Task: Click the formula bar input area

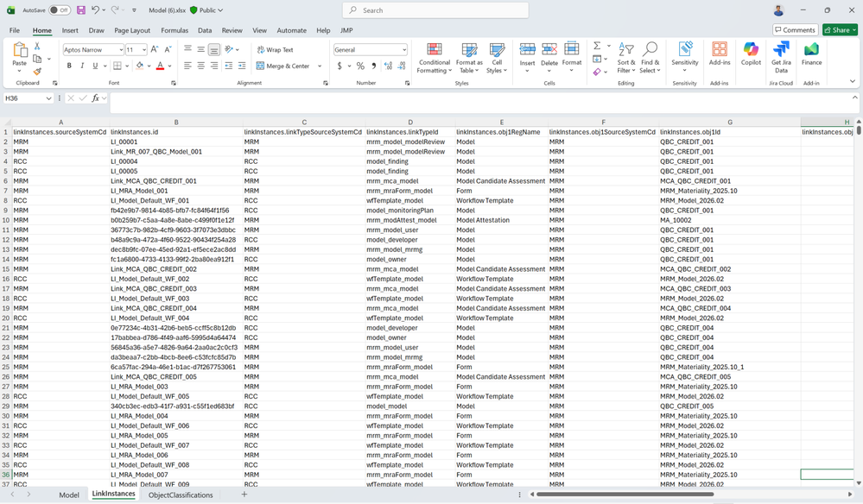Action: (480, 102)
